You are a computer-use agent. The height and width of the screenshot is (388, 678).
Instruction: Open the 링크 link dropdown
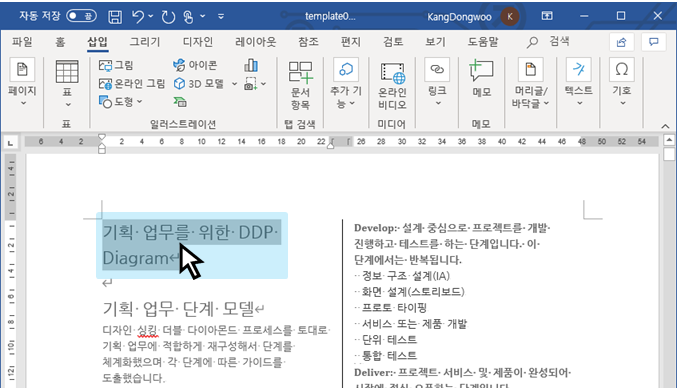coord(437,82)
